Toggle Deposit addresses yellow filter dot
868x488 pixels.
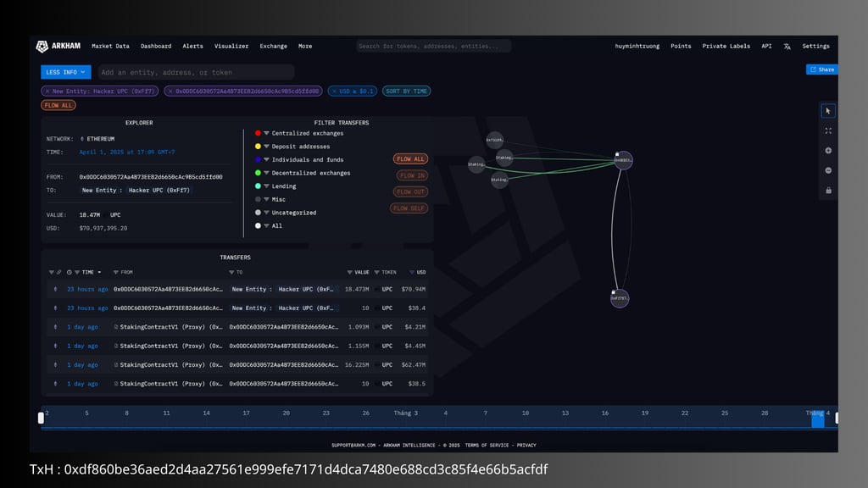pos(258,147)
